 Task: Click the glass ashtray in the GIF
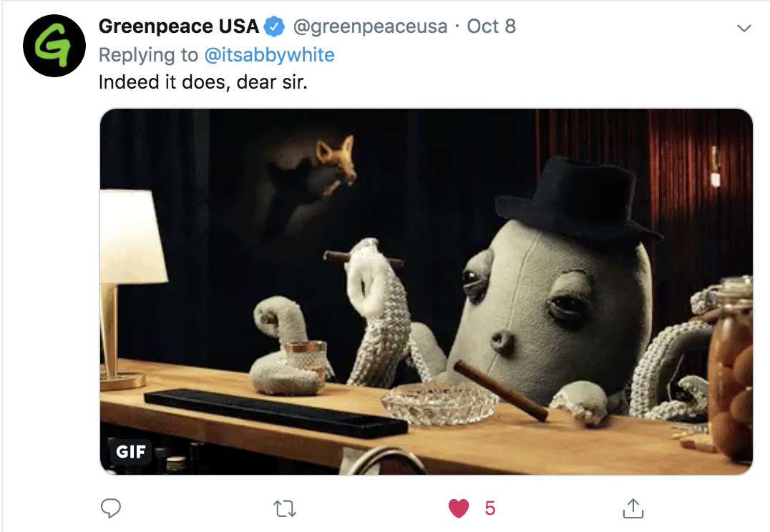(441, 403)
